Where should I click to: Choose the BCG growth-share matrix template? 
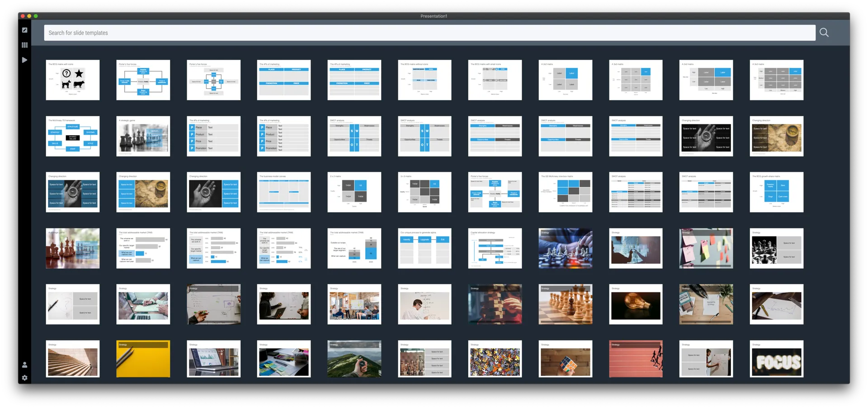[777, 192]
